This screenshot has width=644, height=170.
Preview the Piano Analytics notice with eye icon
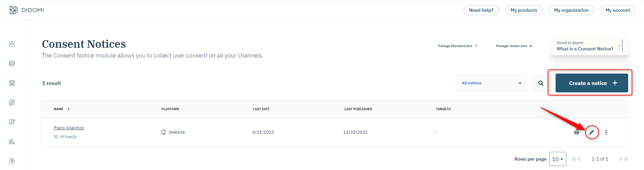(576, 132)
